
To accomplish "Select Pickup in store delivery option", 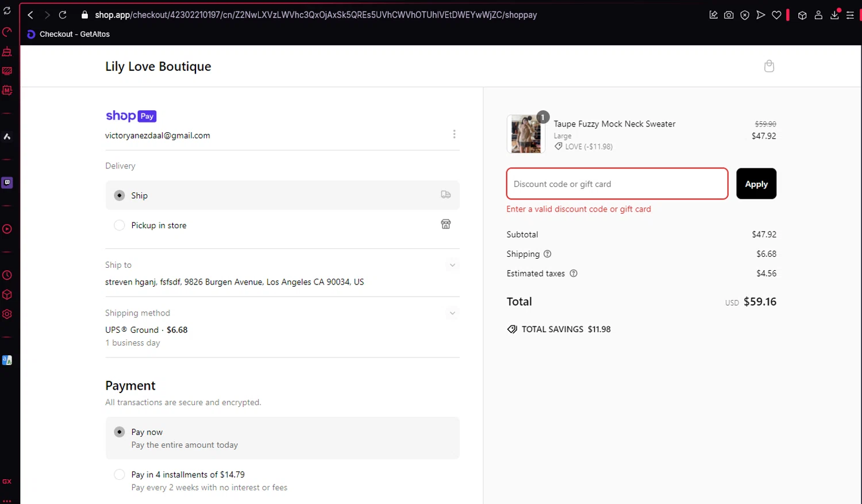I will click(282, 225).
